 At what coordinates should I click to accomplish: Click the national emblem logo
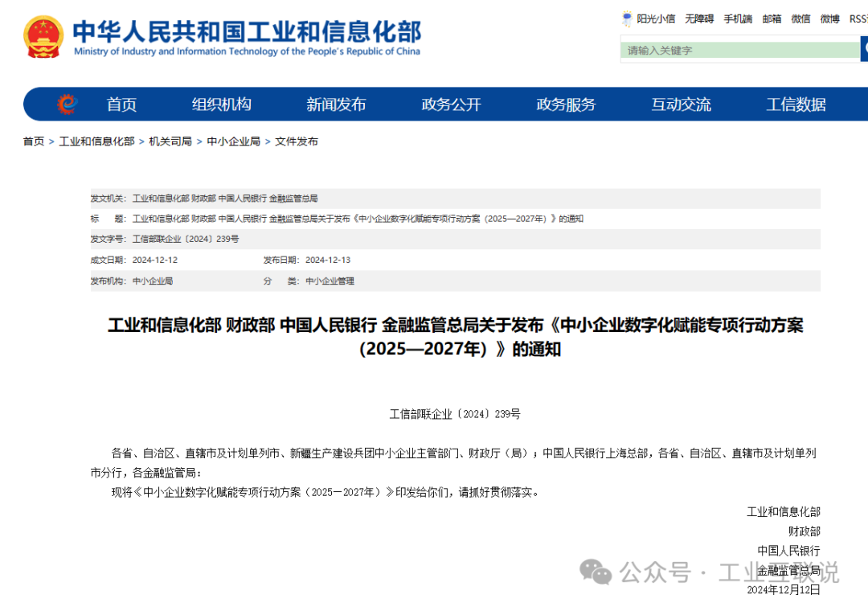point(43,37)
